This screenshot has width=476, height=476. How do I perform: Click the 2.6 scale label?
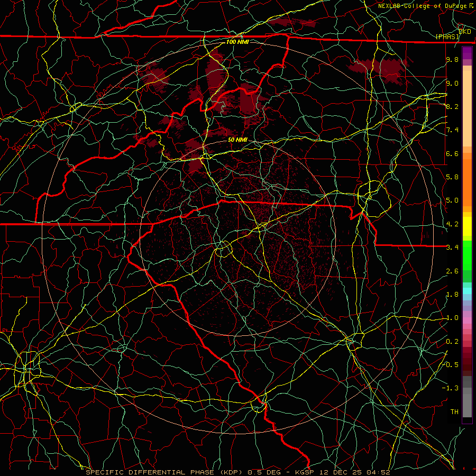pyautogui.click(x=452, y=271)
